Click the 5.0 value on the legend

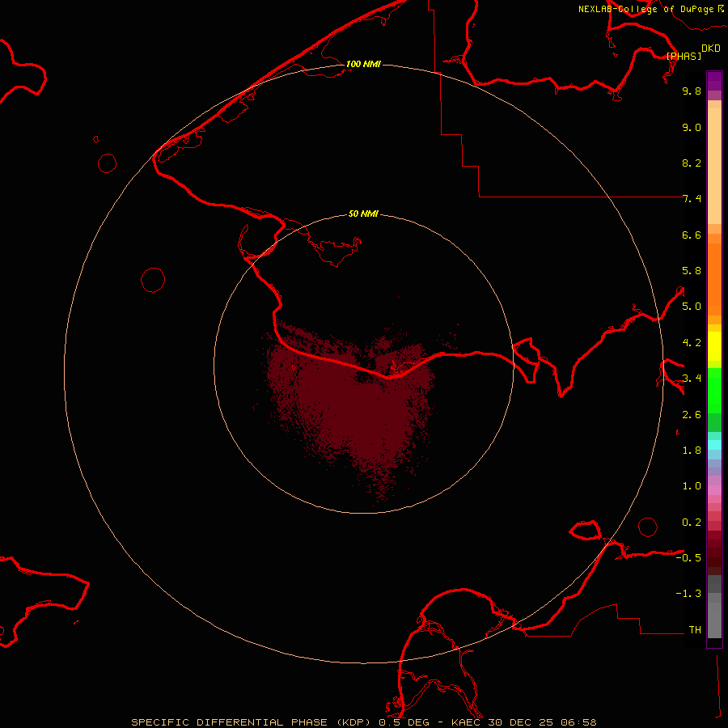coord(692,307)
